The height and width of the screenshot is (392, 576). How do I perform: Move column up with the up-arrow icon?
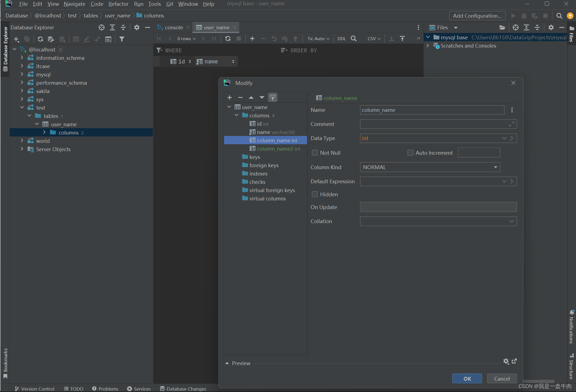[x=251, y=97]
